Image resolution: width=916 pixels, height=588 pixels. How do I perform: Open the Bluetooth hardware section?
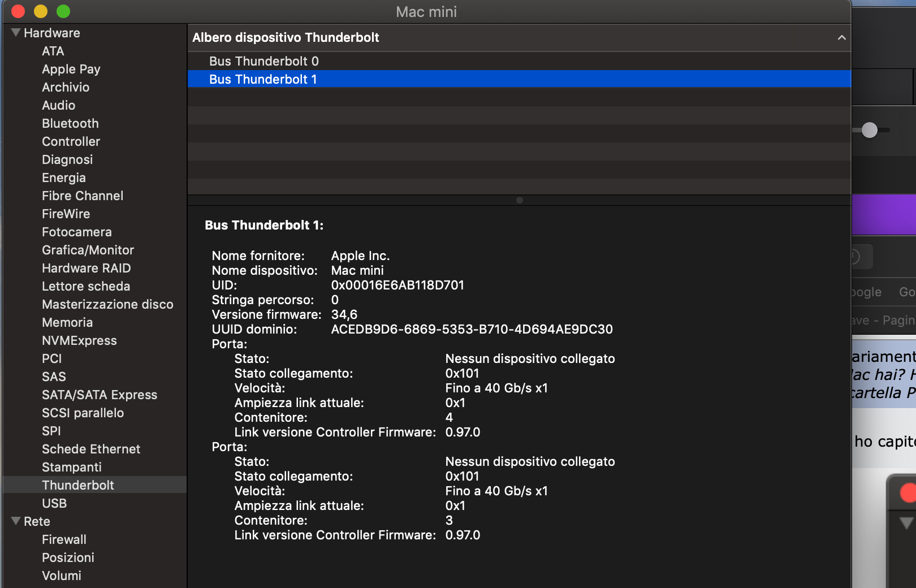click(x=70, y=123)
